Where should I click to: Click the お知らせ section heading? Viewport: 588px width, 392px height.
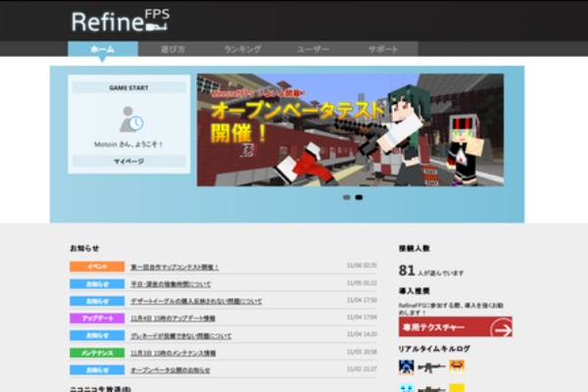coord(84,248)
